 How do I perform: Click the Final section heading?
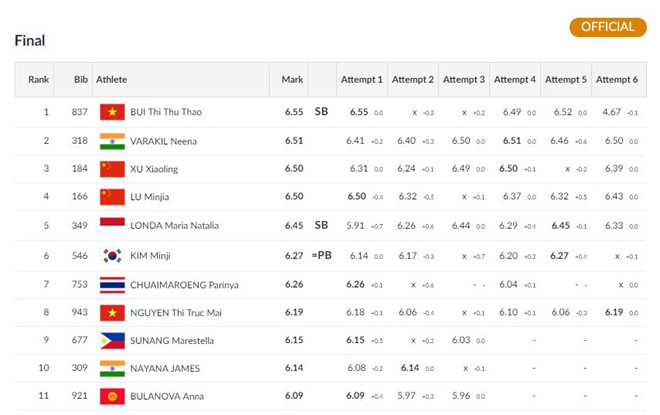click(x=30, y=41)
